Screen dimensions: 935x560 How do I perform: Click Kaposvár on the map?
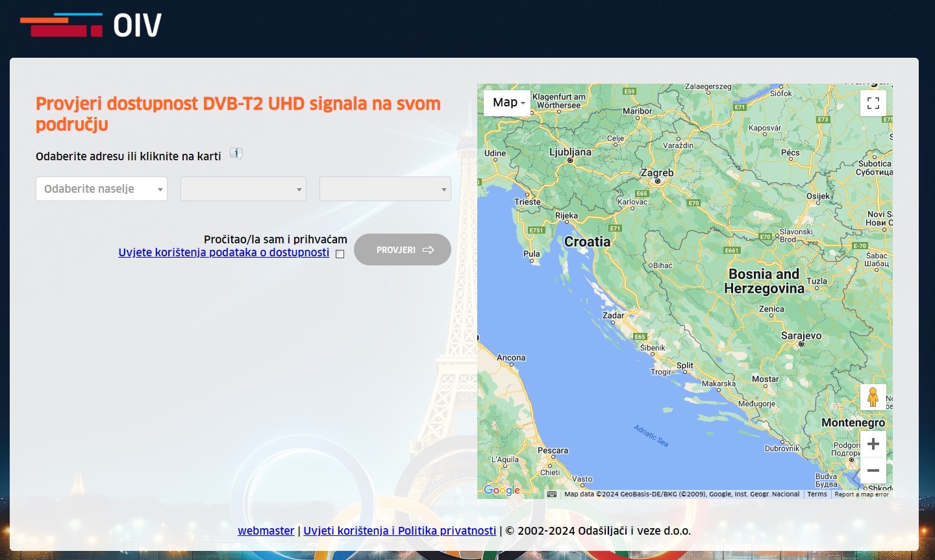765,128
